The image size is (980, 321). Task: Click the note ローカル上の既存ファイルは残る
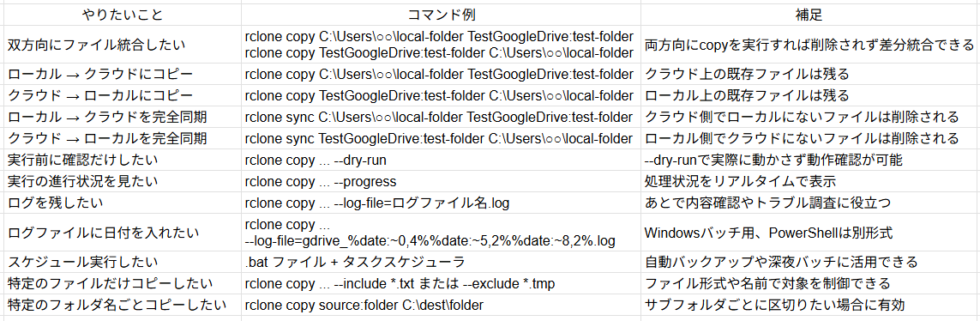point(809,95)
